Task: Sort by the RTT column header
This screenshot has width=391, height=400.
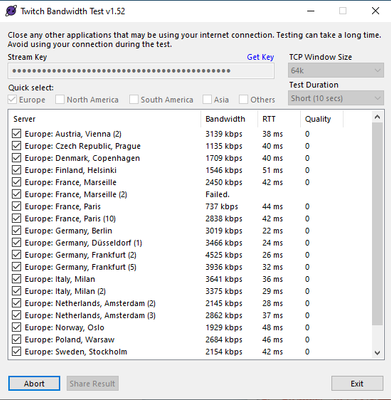Action: tap(279, 119)
